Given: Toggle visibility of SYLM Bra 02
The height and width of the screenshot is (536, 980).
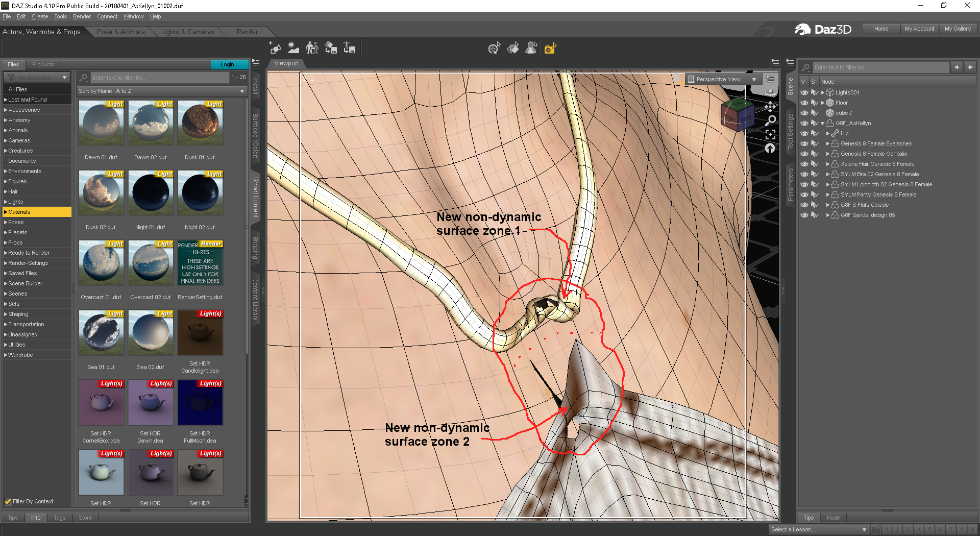Looking at the screenshot, I should pos(804,174).
